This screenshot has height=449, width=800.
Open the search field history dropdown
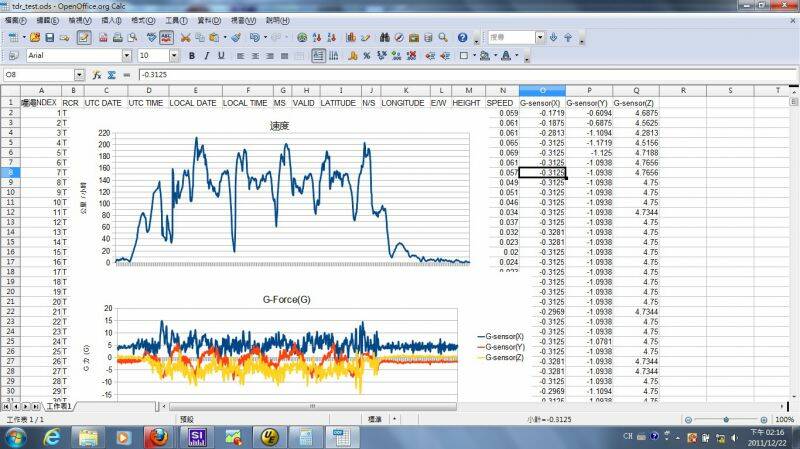[540, 37]
